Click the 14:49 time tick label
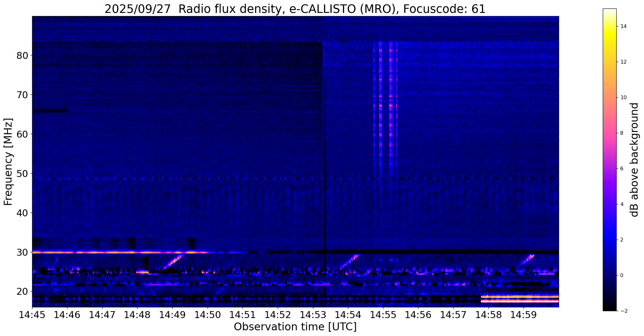Image resolution: width=644 pixels, height=336 pixels. 172,315
